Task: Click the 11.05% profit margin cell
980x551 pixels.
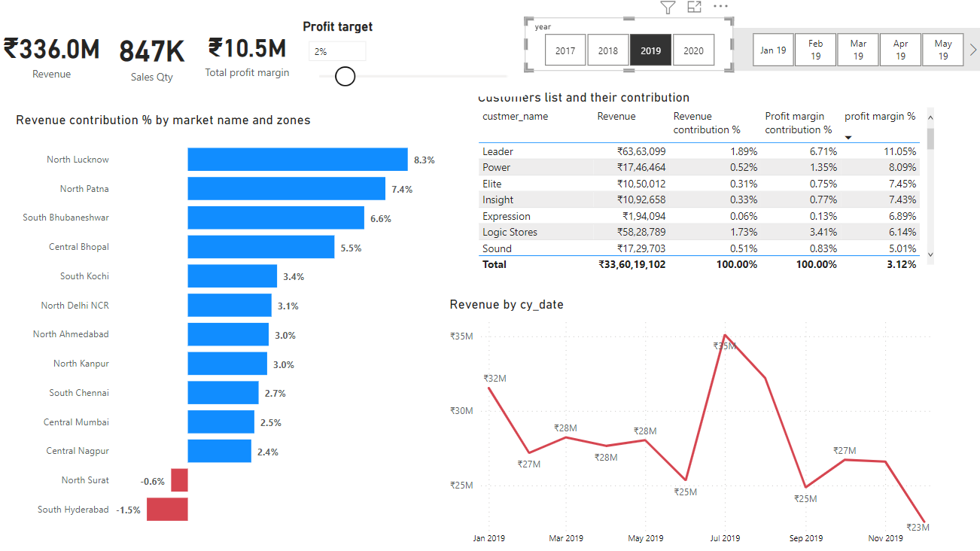Action: [x=900, y=151]
